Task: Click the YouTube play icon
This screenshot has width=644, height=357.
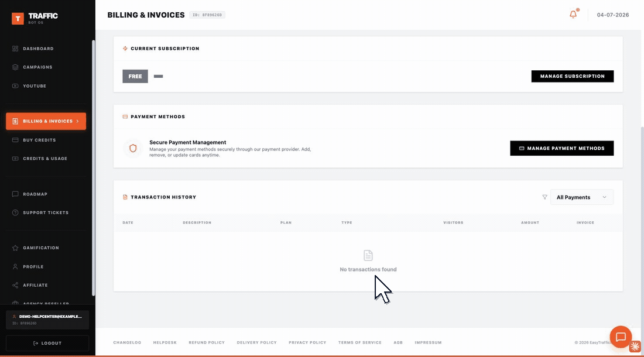Action: (x=15, y=86)
